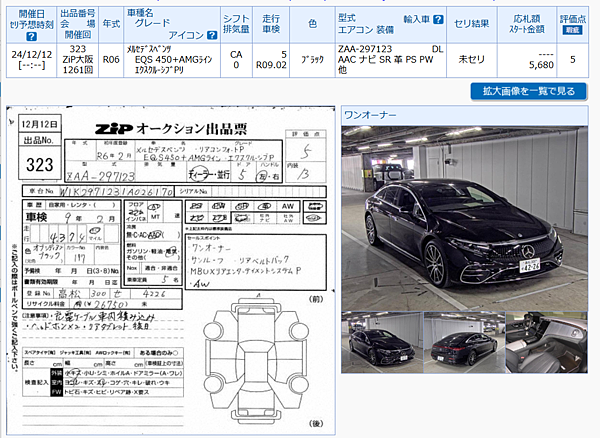Image resolution: width=600 pixels, height=438 pixels.
Task: Click the EQS 450+AMGライン grade text
Action: 173,60
